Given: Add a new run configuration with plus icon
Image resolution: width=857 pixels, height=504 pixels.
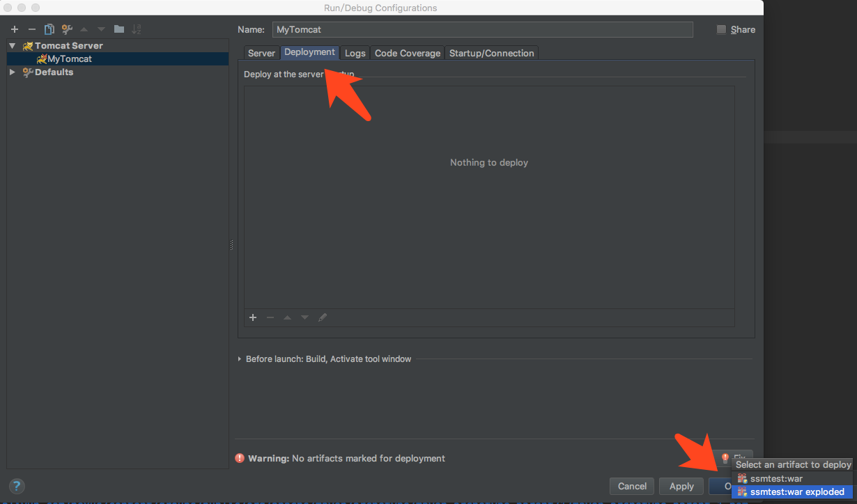Looking at the screenshot, I should [15, 29].
